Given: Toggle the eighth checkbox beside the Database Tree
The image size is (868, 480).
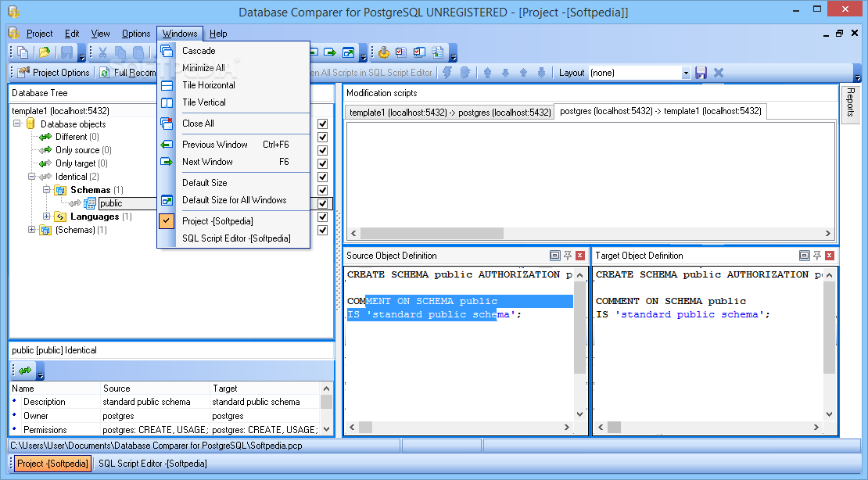Looking at the screenshot, I should point(323,217).
